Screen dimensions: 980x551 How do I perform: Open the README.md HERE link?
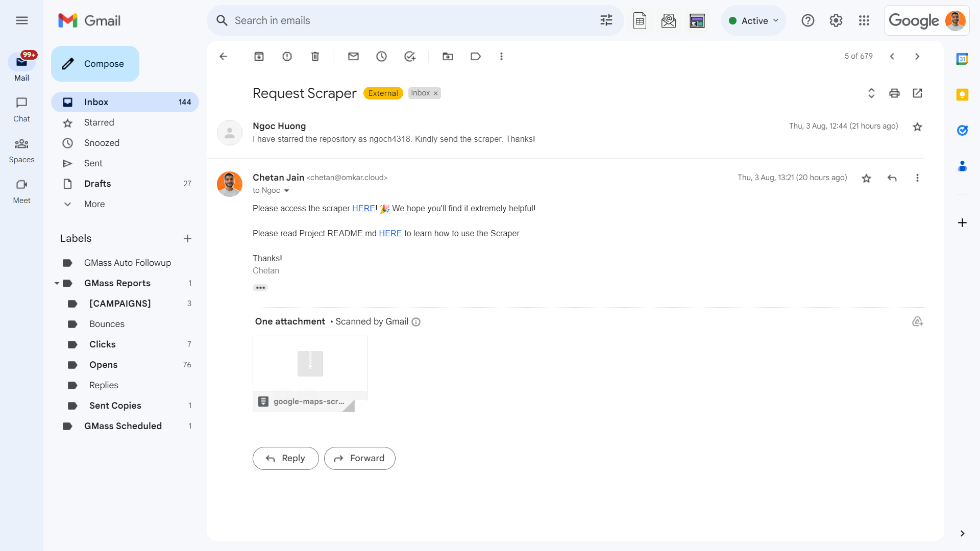pyautogui.click(x=390, y=234)
